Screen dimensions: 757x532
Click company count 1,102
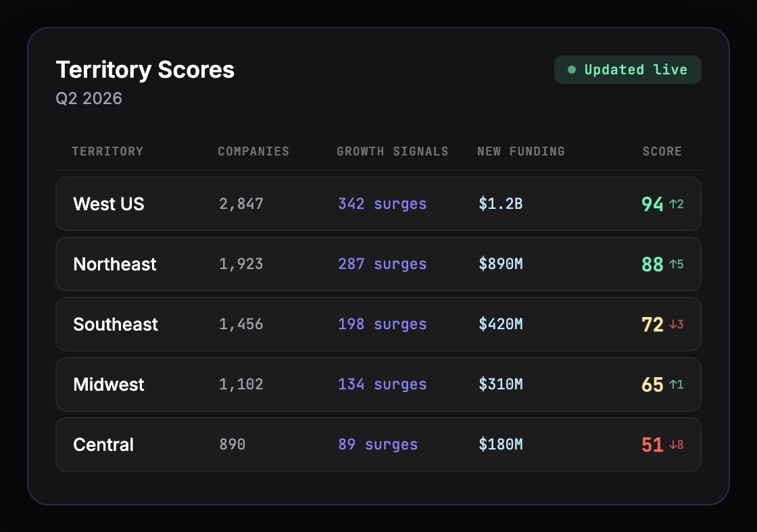pos(241,384)
